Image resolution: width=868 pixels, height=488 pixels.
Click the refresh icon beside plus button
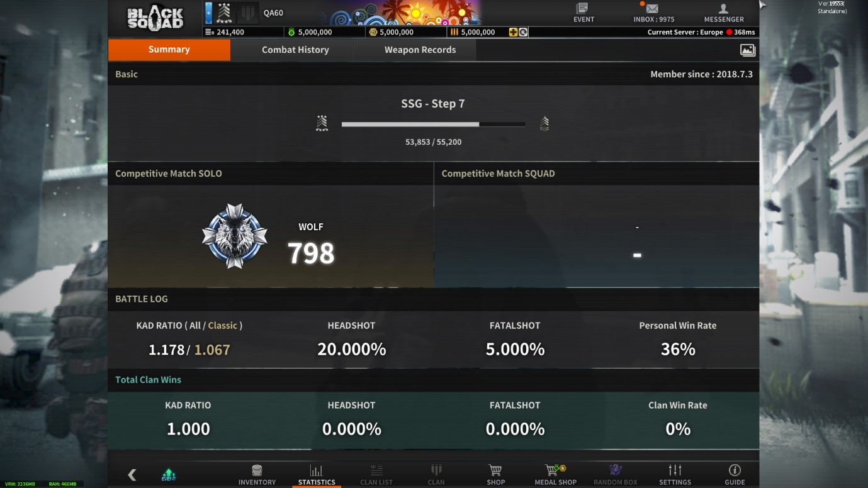pyautogui.click(x=523, y=32)
